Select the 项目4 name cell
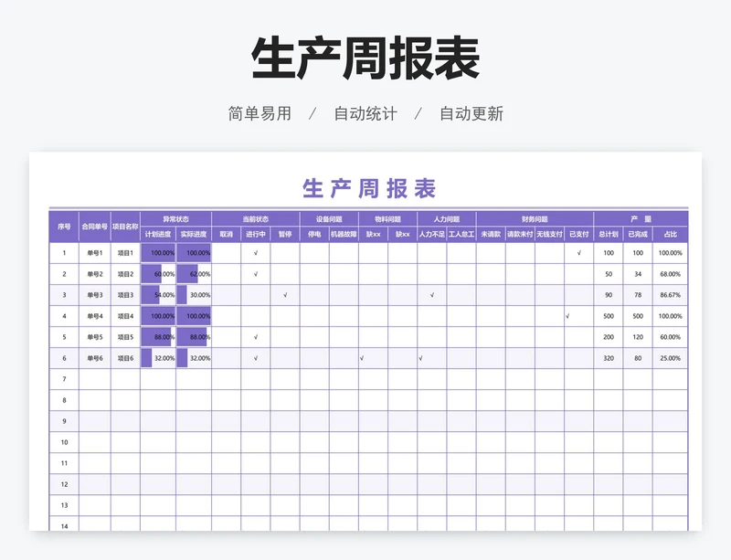731x560 pixels. tap(125, 316)
